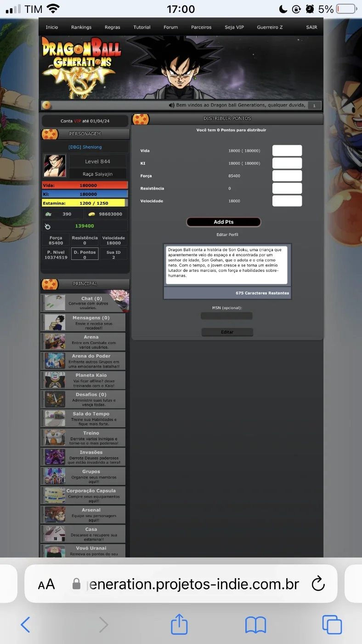Click the green cash money icon
362x644 pixels.
pyautogui.click(x=48, y=214)
